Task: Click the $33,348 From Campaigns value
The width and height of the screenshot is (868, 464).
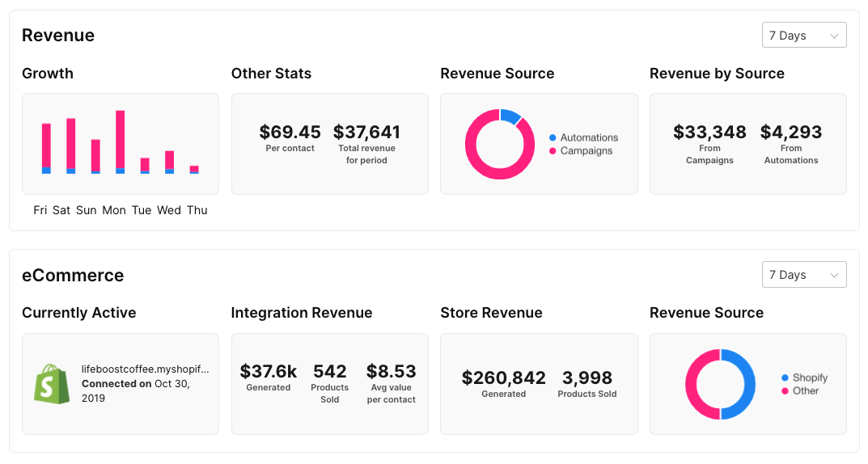Action: coord(709,132)
